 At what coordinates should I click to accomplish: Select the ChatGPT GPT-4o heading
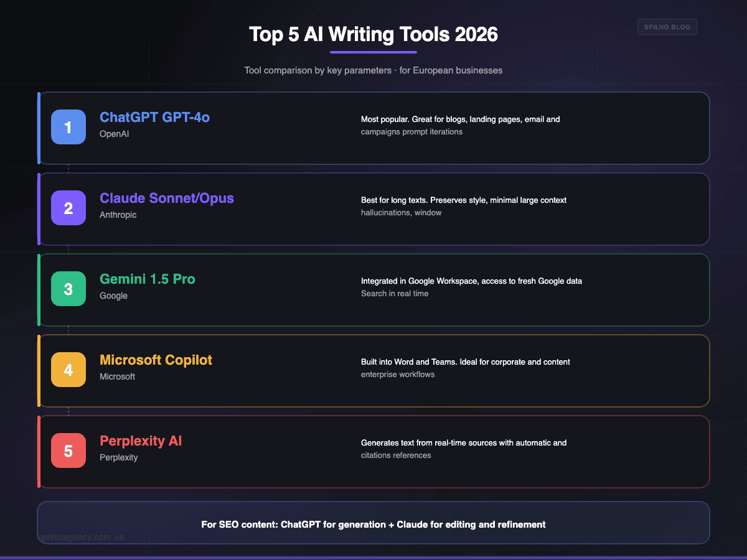tap(155, 118)
